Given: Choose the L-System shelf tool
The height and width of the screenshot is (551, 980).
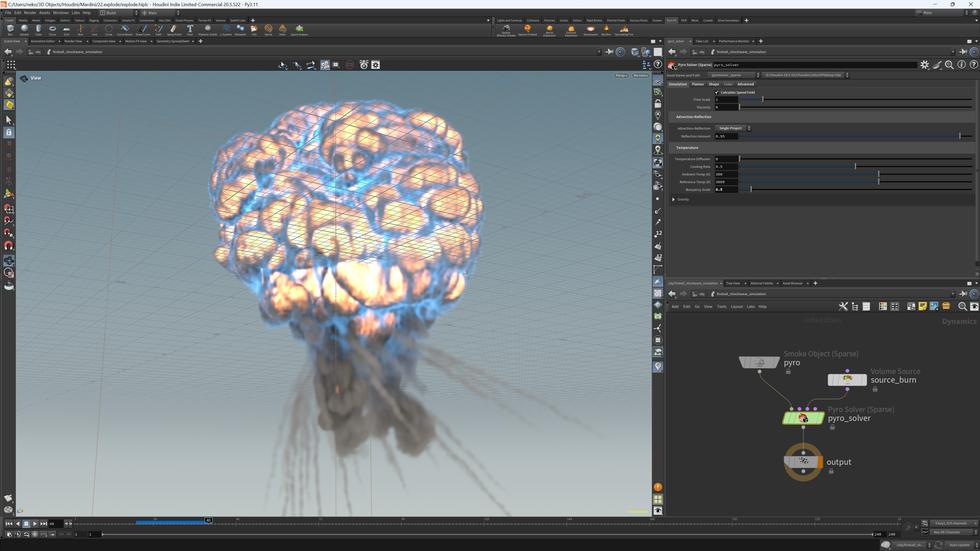Looking at the screenshot, I should (226, 30).
